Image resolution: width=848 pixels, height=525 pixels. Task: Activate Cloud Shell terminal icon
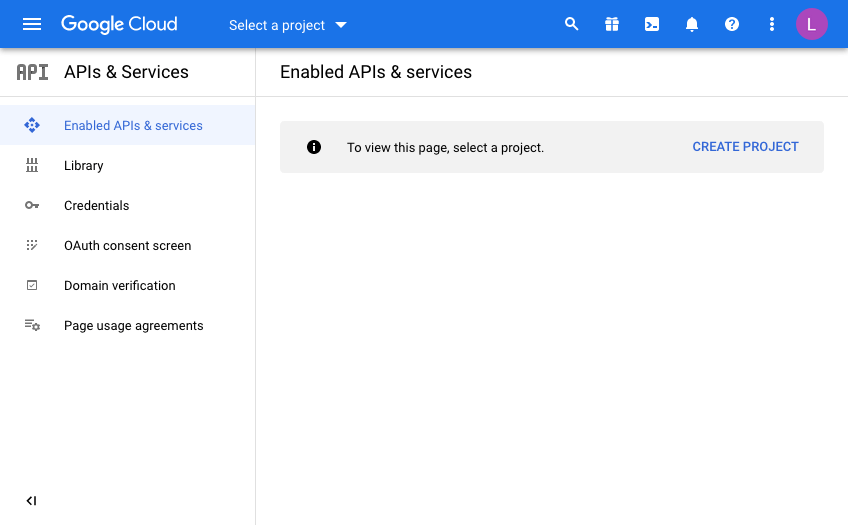tap(652, 24)
